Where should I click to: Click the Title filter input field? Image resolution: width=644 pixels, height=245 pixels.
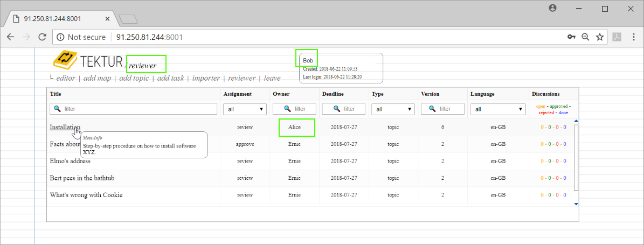[x=133, y=109]
